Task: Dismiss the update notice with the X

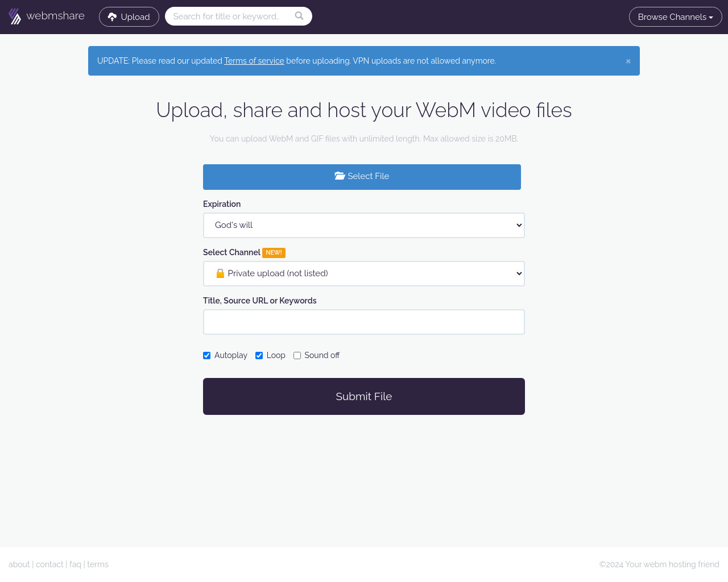Action: click(628, 61)
